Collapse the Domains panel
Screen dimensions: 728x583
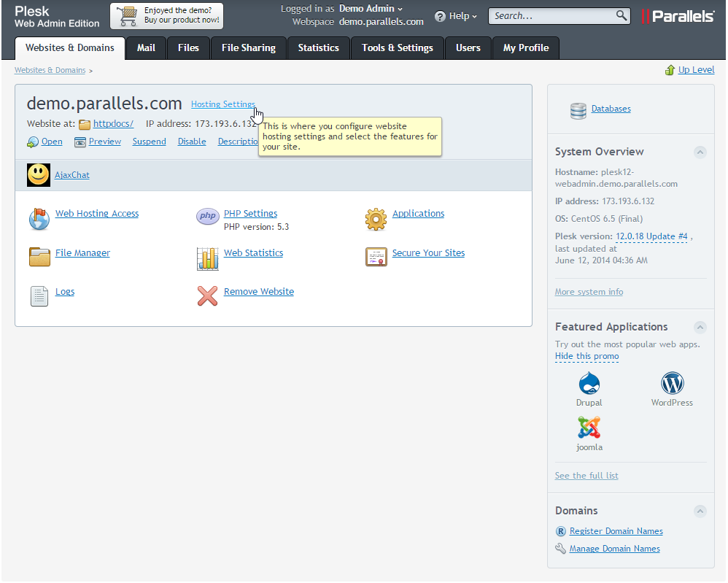click(700, 511)
